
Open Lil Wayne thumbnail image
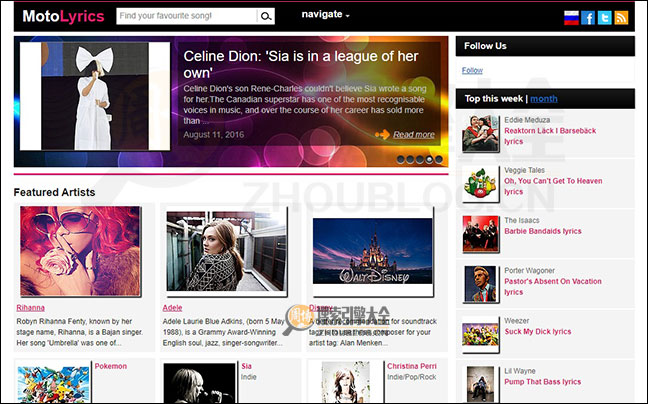(480, 384)
